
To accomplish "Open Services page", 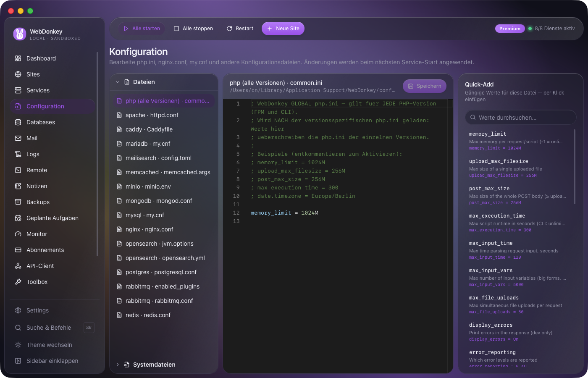I will [x=53, y=90].
